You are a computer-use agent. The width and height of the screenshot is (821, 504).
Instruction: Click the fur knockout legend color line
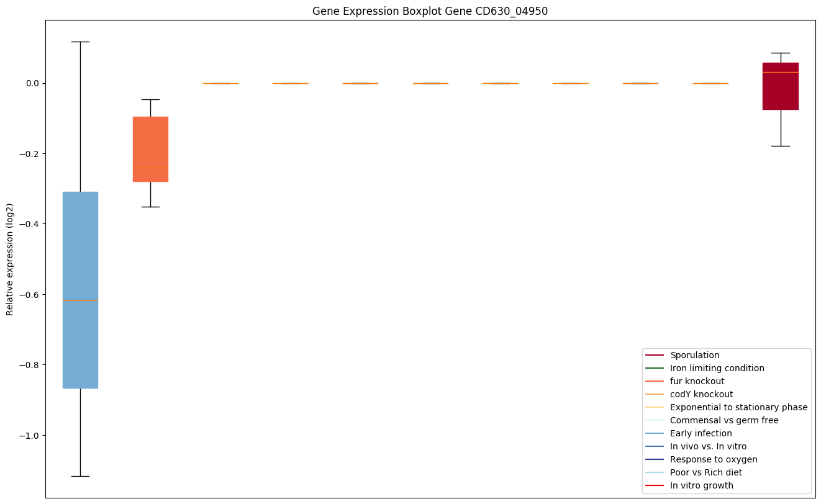(x=655, y=381)
